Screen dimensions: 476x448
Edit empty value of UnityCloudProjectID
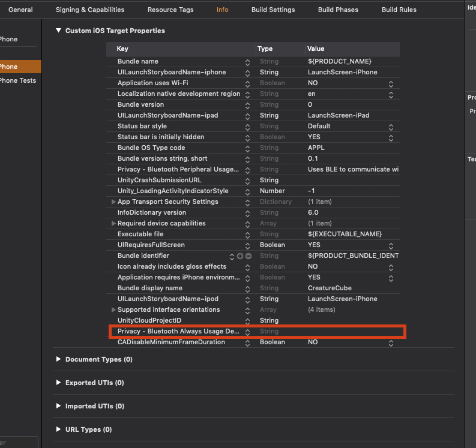click(352, 320)
